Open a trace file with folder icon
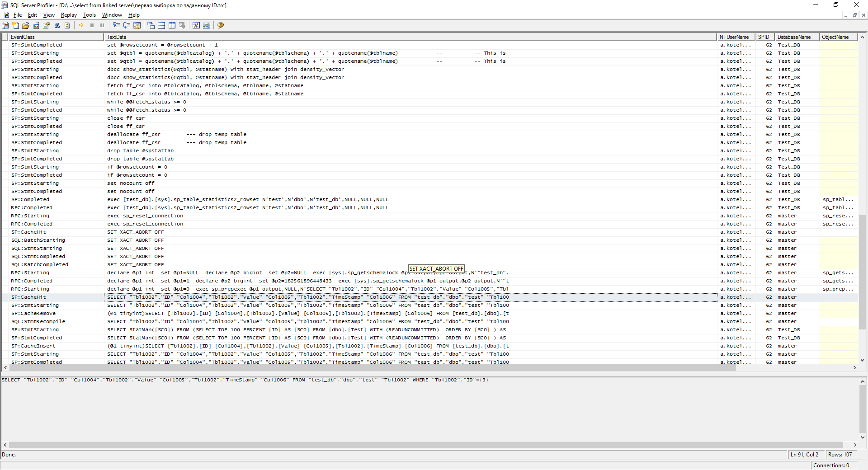Image resolution: width=868 pixels, height=470 pixels. [x=26, y=25]
